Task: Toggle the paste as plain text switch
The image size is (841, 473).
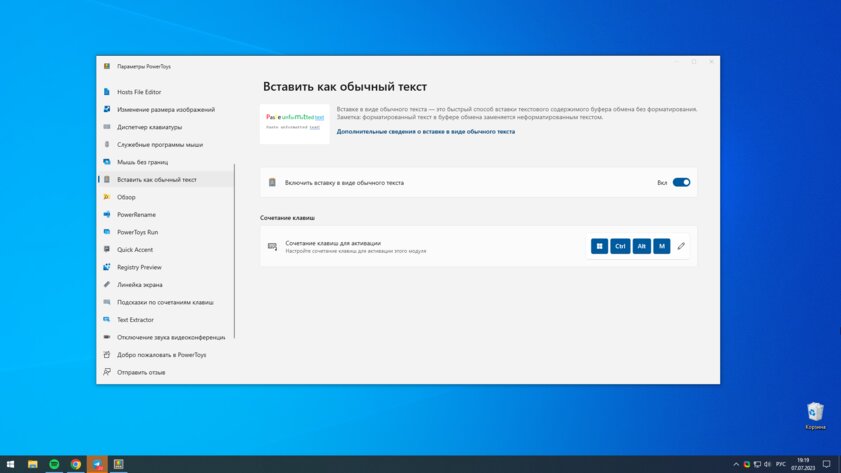Action: point(681,182)
